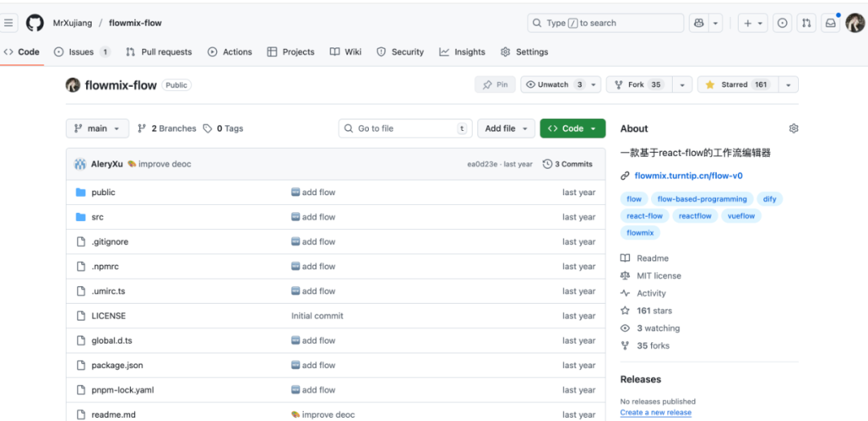
Task: Open the MrXujiang owner link
Action: point(72,23)
